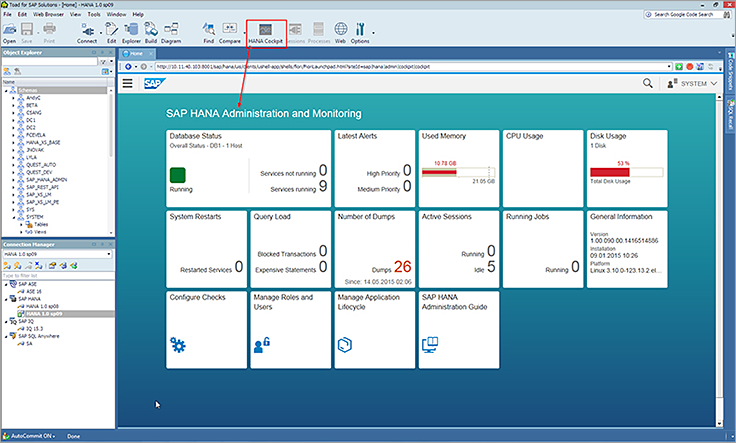The width and height of the screenshot is (736, 443).
Task: Click the Connect toolbar icon
Action: [87, 33]
